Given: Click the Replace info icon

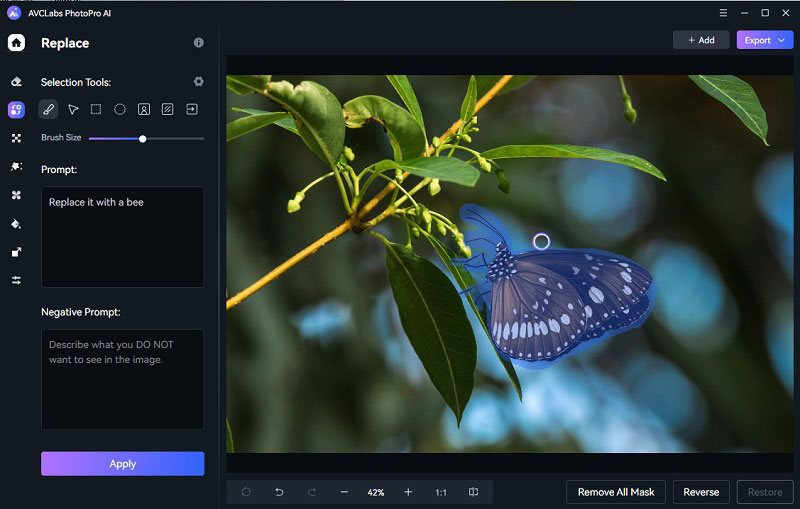Looking at the screenshot, I should pyautogui.click(x=198, y=43).
